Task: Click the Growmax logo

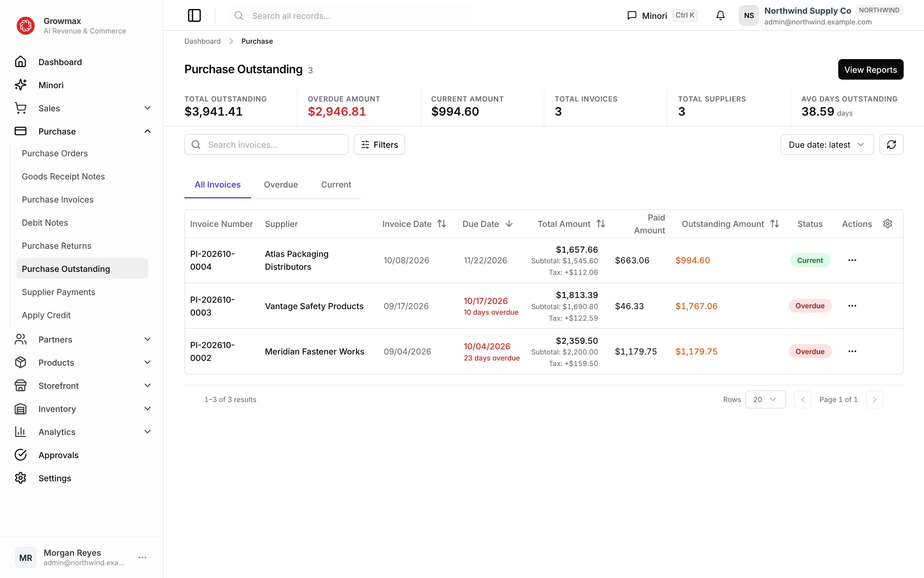Action: point(26,26)
